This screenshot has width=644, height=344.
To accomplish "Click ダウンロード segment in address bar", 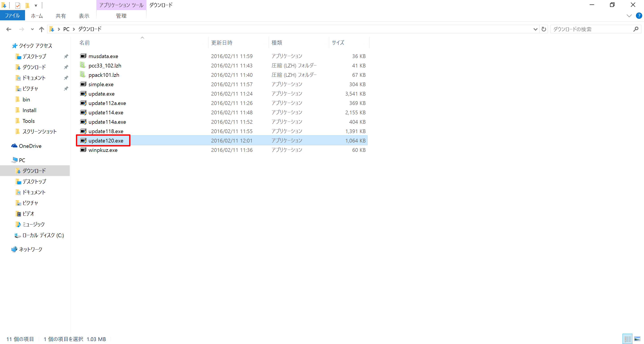I will (90, 29).
